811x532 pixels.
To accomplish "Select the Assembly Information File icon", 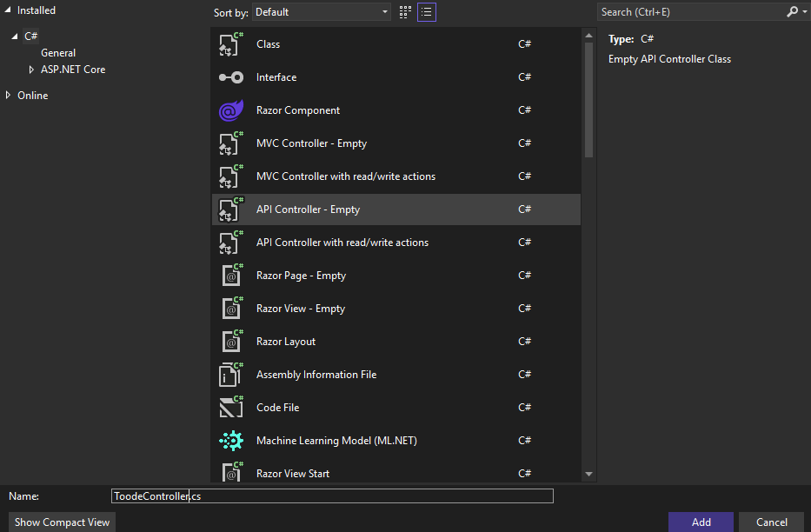I will [230, 375].
